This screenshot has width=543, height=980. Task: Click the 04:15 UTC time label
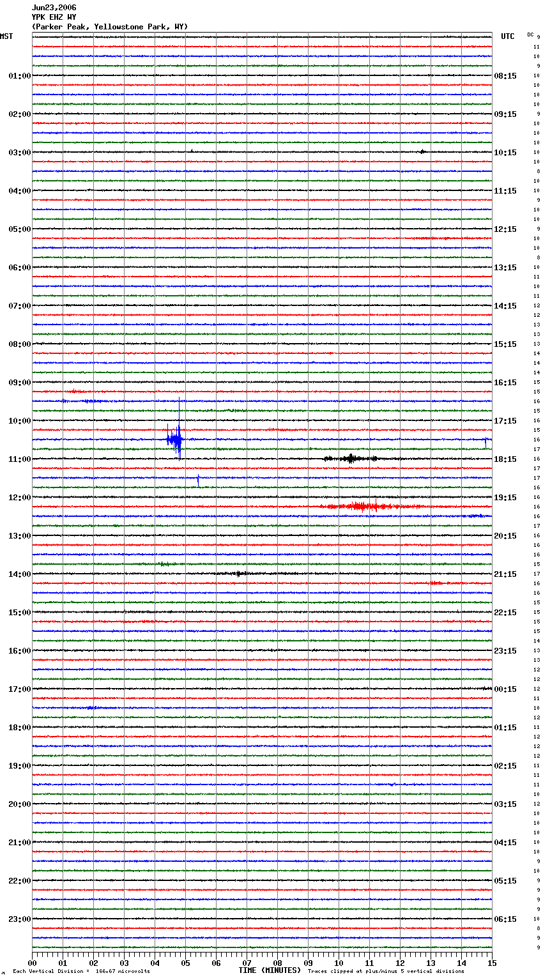tap(505, 843)
